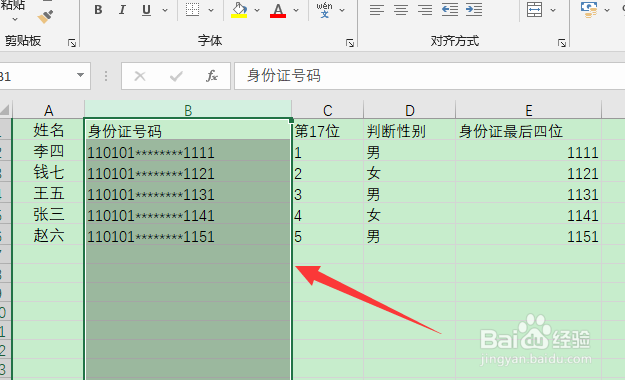Click name cell 李四
The width and height of the screenshot is (625, 380).
[x=48, y=151]
